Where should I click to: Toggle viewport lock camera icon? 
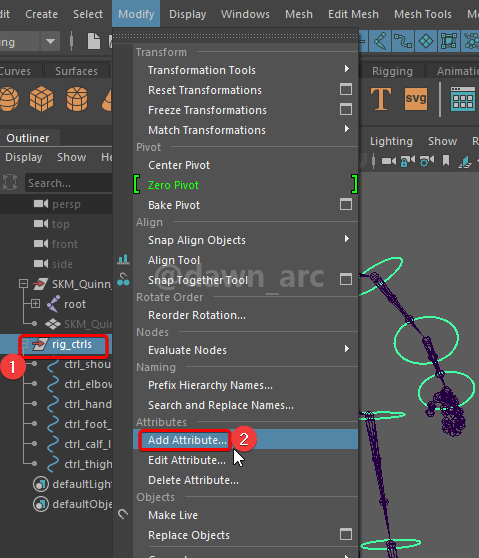[408, 161]
